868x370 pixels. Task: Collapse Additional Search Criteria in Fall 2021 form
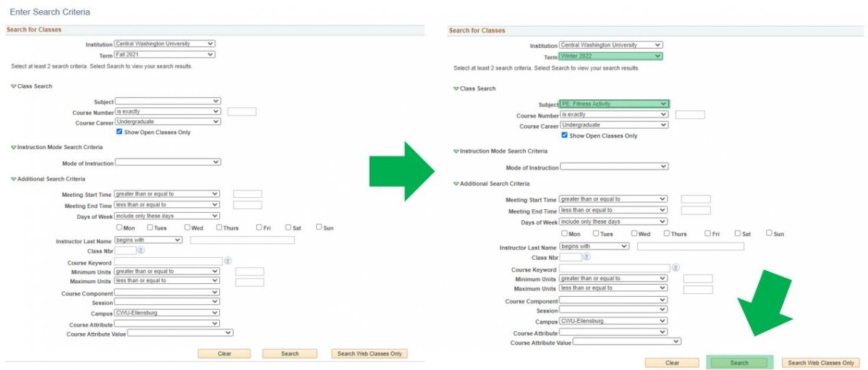14,179
